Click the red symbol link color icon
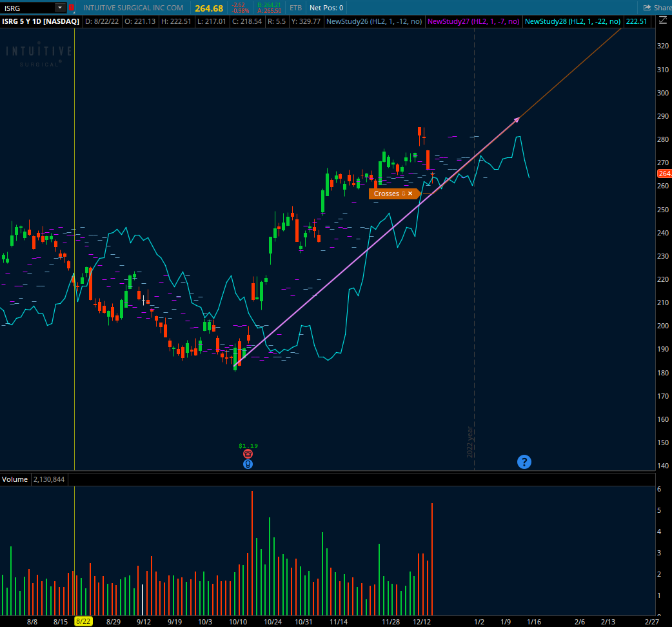The width and height of the screenshot is (672, 627). [x=72, y=8]
